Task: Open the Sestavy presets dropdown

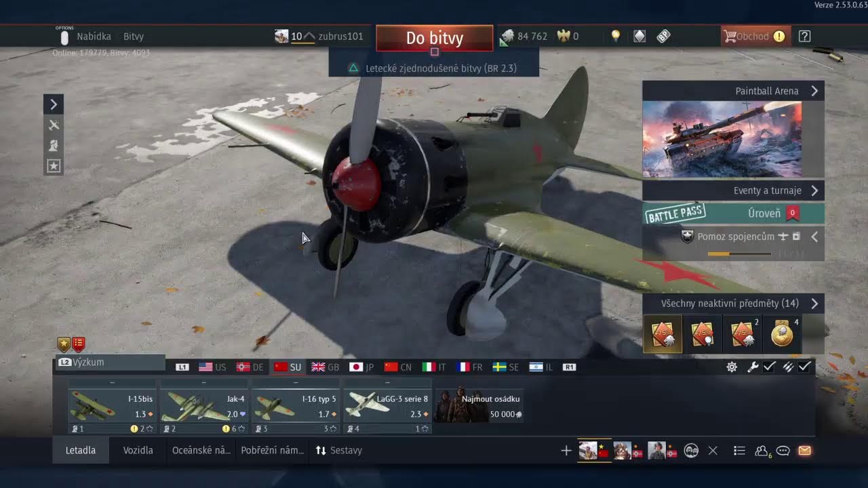Action: 338,450
